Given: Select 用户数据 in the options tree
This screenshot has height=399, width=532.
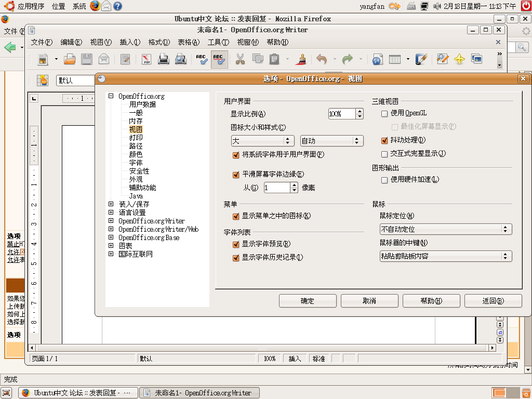Looking at the screenshot, I should [142, 104].
